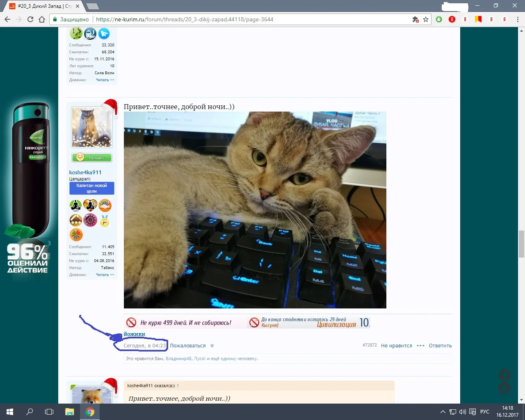The image size is (525, 420).
Task: Select the green lotus meditation badge
Action: (x=75, y=205)
